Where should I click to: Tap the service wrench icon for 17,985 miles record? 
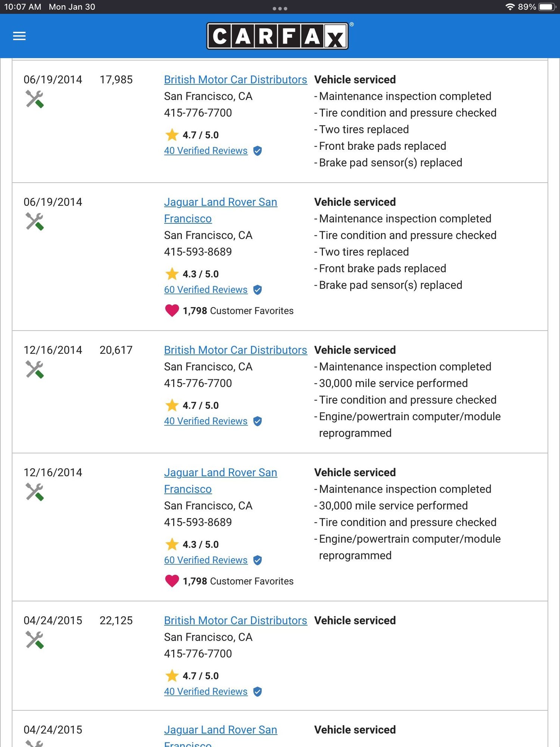(35, 99)
